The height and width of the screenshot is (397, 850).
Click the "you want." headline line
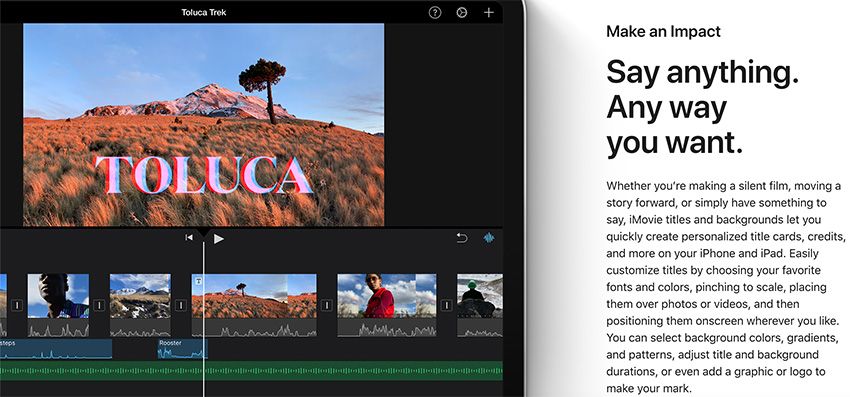(674, 143)
